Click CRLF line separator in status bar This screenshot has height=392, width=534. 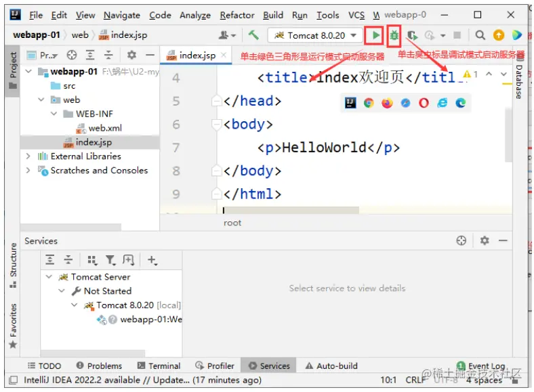(x=415, y=380)
